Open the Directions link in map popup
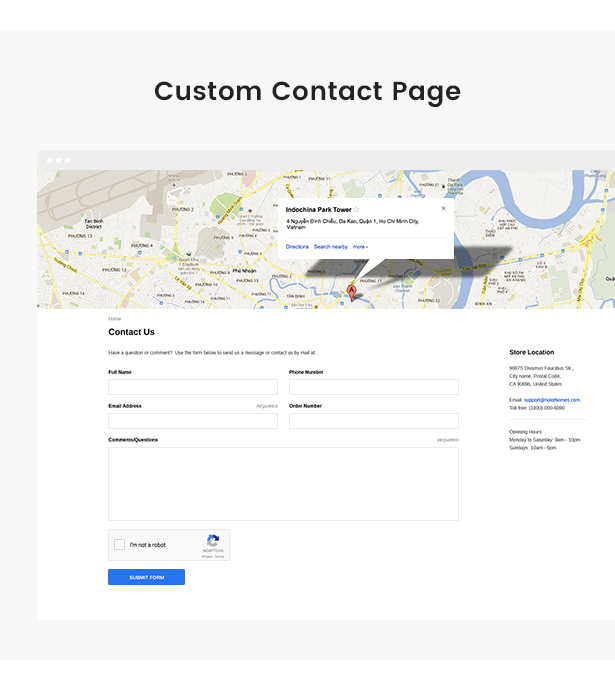Screen dimensions: 615x690 click(297, 247)
